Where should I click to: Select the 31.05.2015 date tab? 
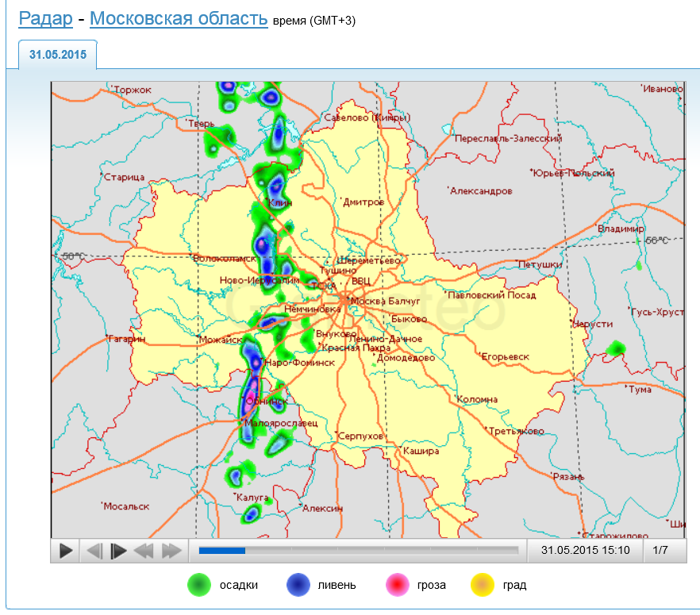pyautogui.click(x=58, y=56)
